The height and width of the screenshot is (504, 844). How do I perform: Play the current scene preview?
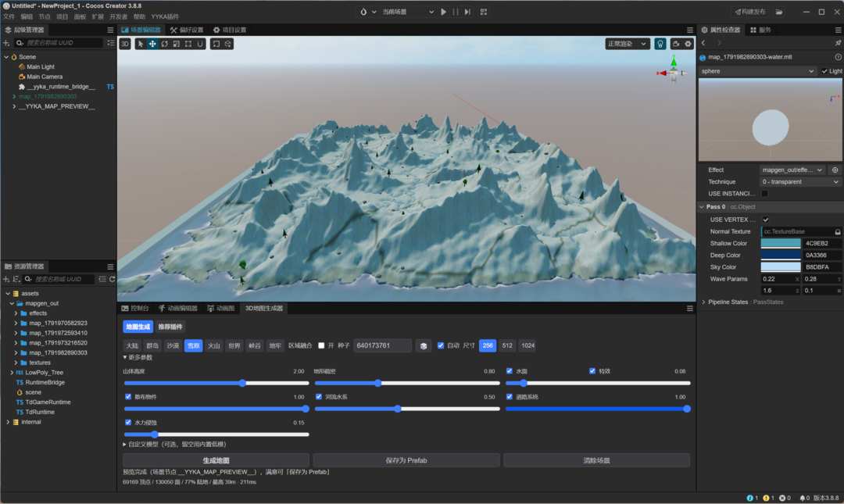(x=444, y=12)
